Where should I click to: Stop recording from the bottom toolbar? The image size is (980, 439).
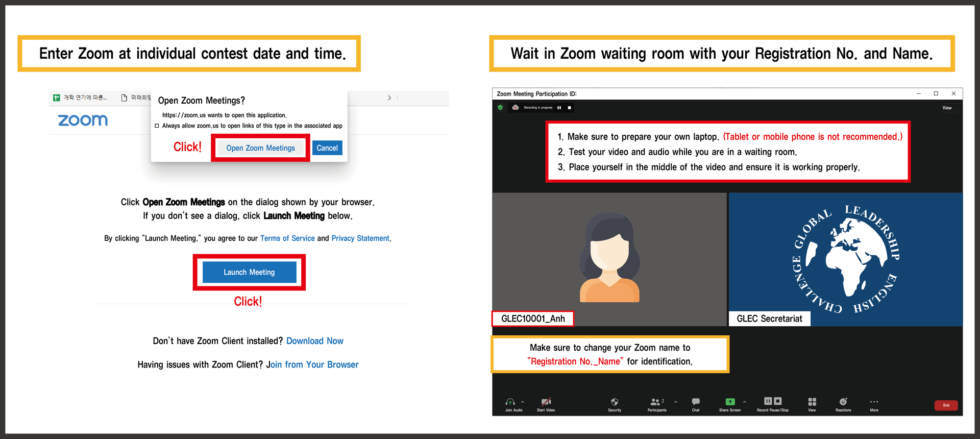pos(778,401)
